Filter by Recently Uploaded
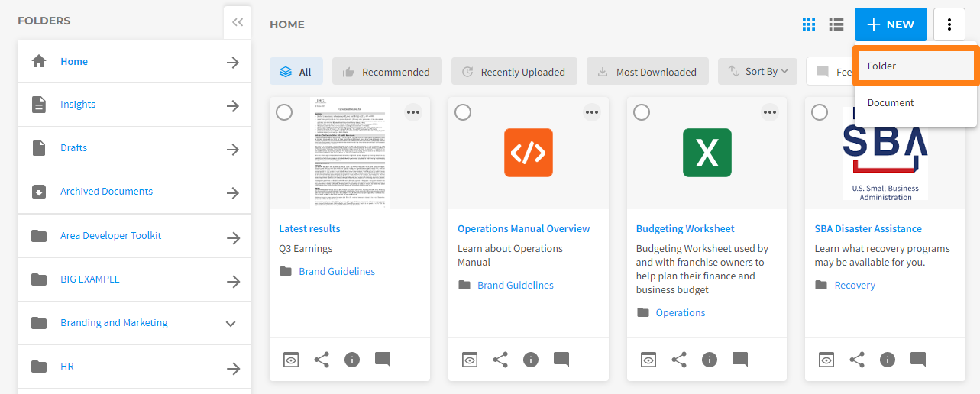This screenshot has height=394, width=980. (513, 72)
